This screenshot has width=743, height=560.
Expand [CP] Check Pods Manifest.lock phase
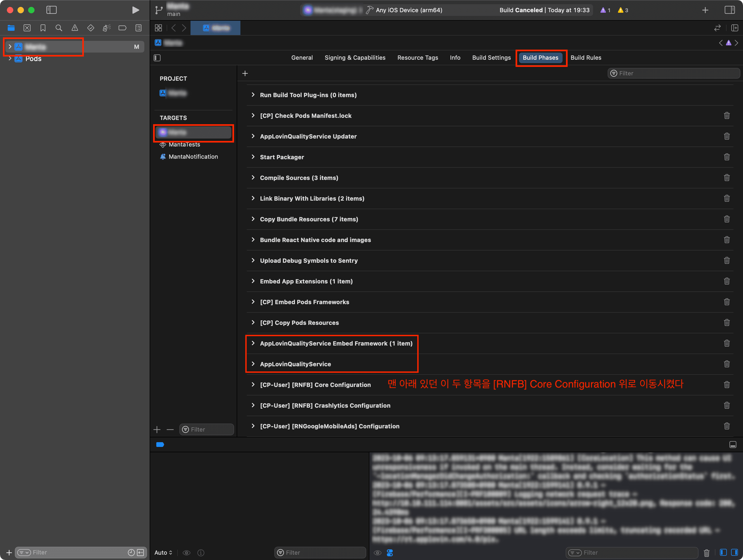[x=253, y=115]
